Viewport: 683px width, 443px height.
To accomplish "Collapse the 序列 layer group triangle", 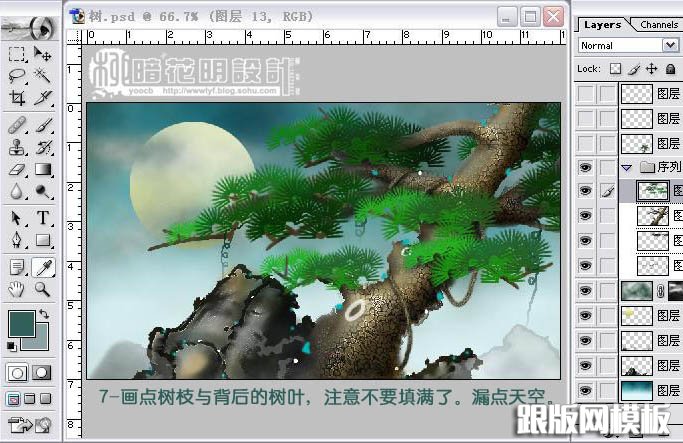I will [626, 167].
